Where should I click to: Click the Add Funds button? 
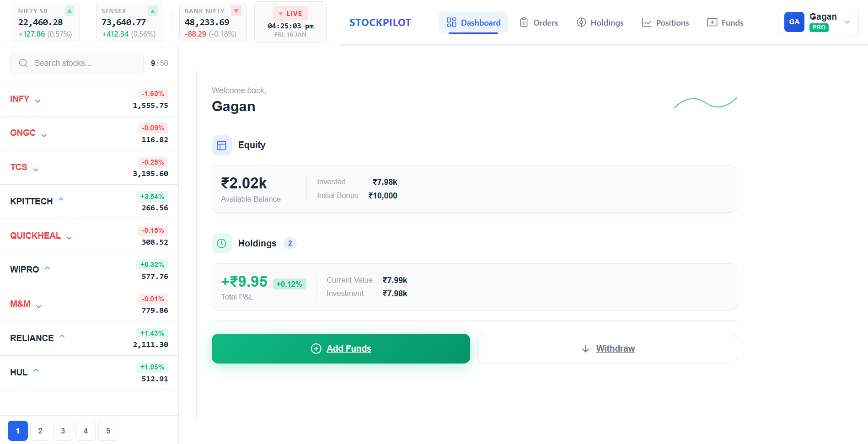(x=341, y=348)
